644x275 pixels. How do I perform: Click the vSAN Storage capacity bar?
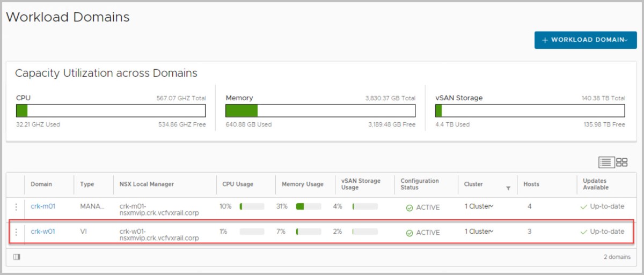(530, 111)
